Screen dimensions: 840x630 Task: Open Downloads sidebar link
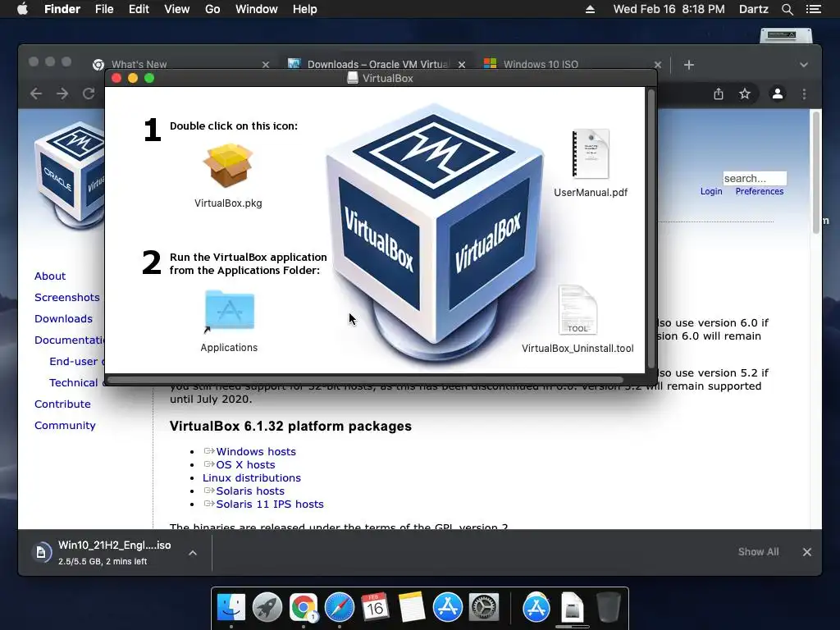pos(63,319)
